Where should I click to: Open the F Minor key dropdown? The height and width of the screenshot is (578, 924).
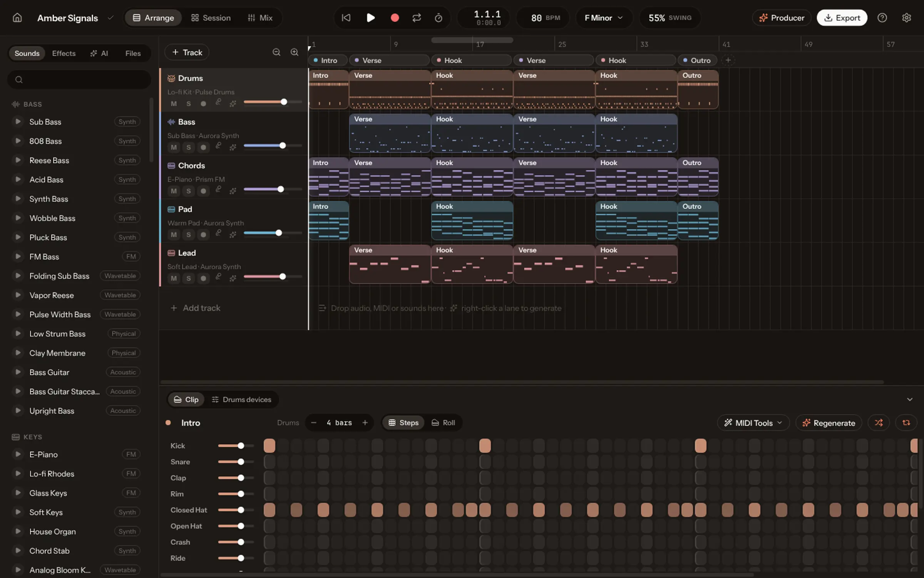coord(604,18)
